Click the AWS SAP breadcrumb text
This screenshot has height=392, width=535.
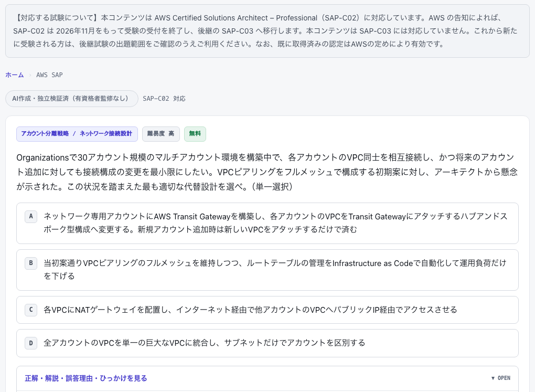click(x=49, y=75)
